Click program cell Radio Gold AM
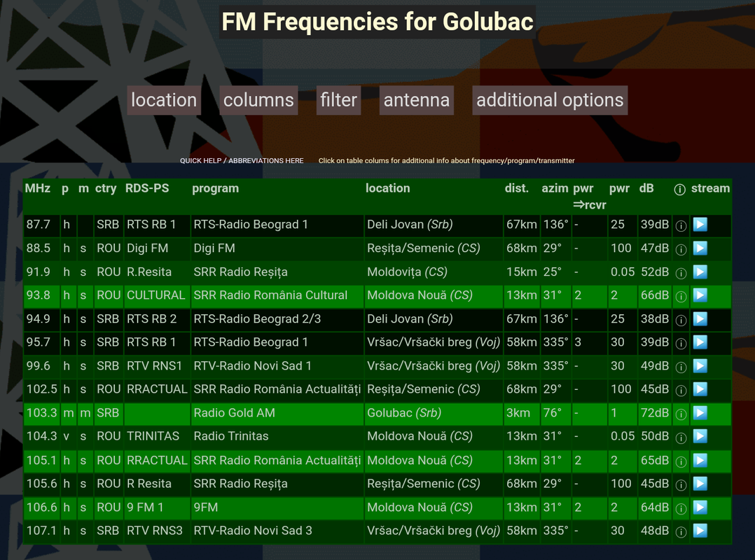The width and height of the screenshot is (755, 560). click(277, 413)
